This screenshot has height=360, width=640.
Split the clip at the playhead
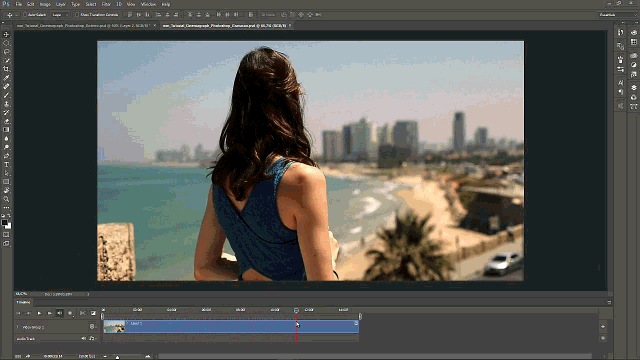pos(82,313)
